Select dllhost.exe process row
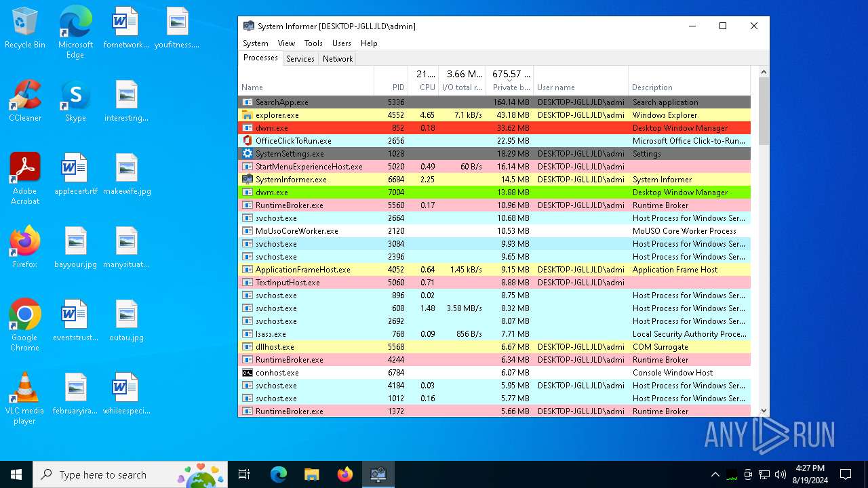868x488 pixels. click(494, 347)
